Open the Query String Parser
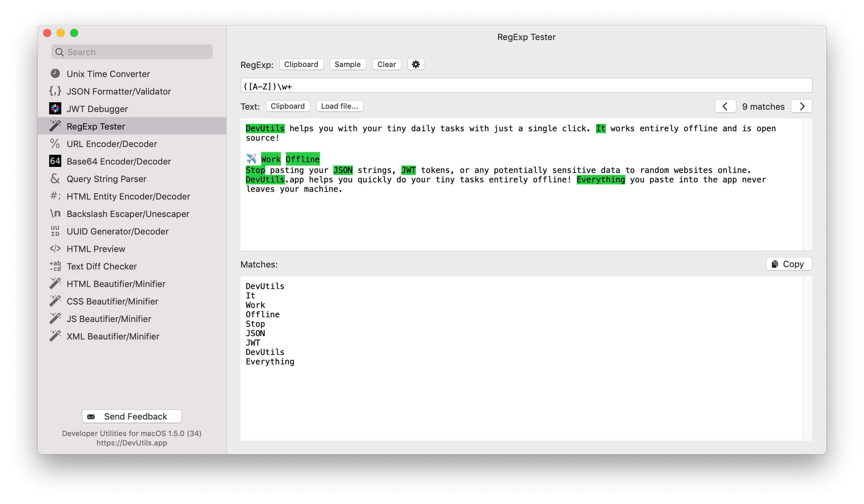Screen dimensions: 864x504 click(106, 179)
